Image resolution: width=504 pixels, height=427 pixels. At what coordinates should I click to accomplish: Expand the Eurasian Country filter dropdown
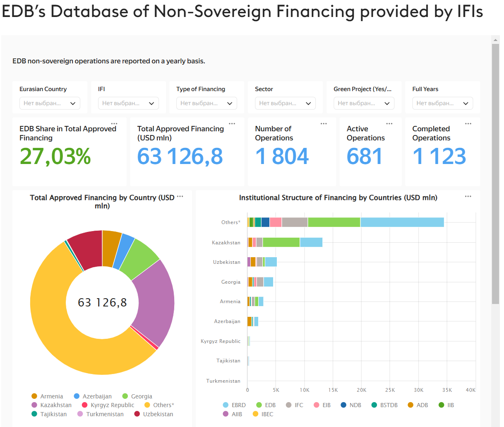50,104
